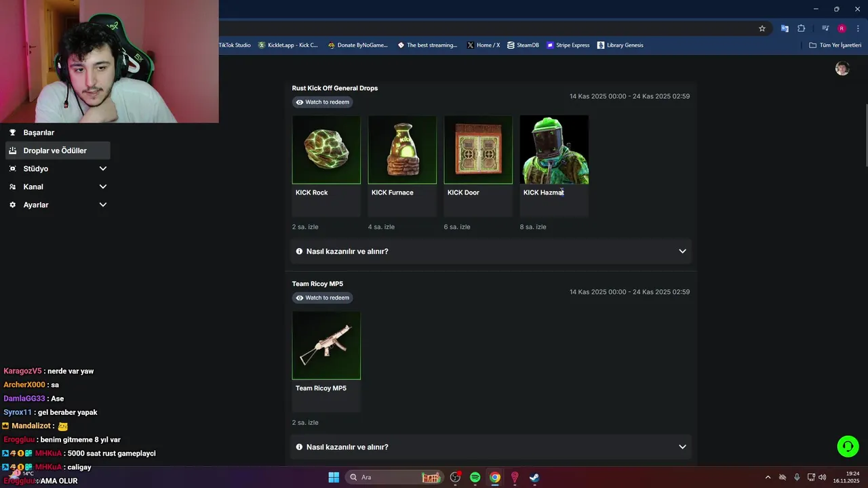Open the Library Genesis bookmark
The image size is (868, 488).
620,45
